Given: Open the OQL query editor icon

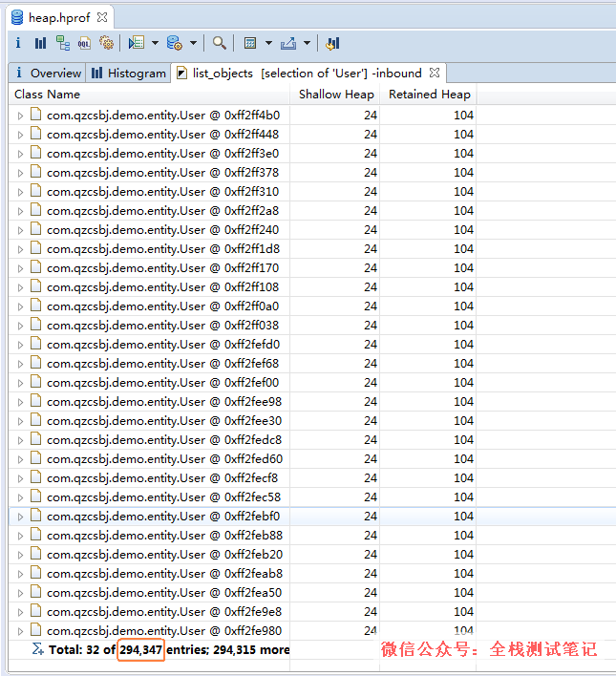Looking at the screenshot, I should [x=84, y=43].
